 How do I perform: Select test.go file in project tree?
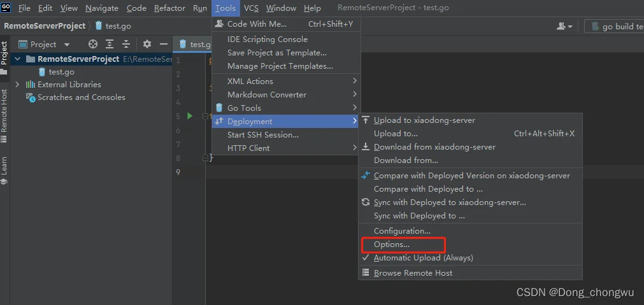click(61, 71)
